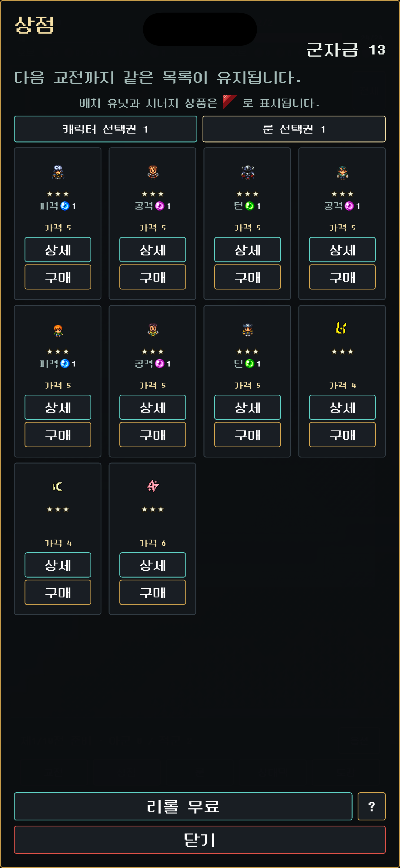Image resolution: width=400 pixels, height=868 pixels.
Task: Buy the yellow rune priced 4
Action: 342,435
